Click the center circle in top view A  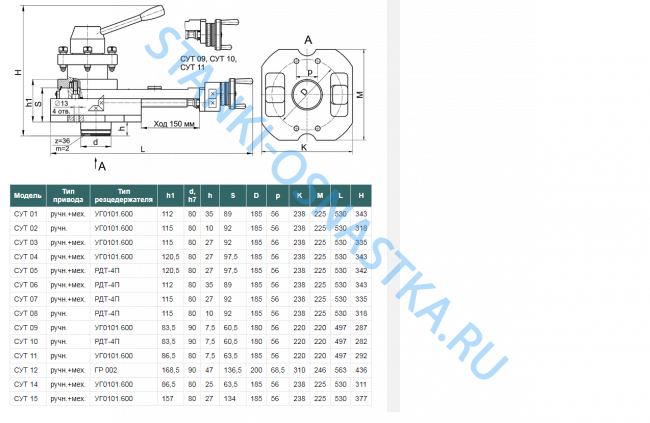(309, 97)
